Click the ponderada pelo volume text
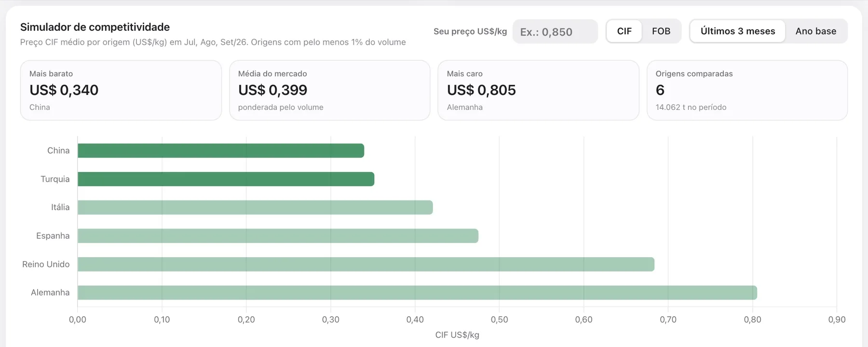This screenshot has height=347, width=868. coord(281,107)
